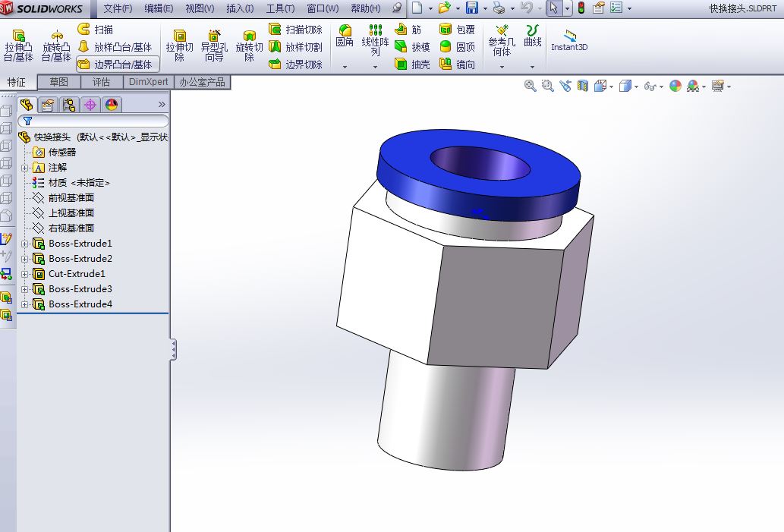
Task: Expand the Boss-Extrude2 feature node
Action: [24, 259]
